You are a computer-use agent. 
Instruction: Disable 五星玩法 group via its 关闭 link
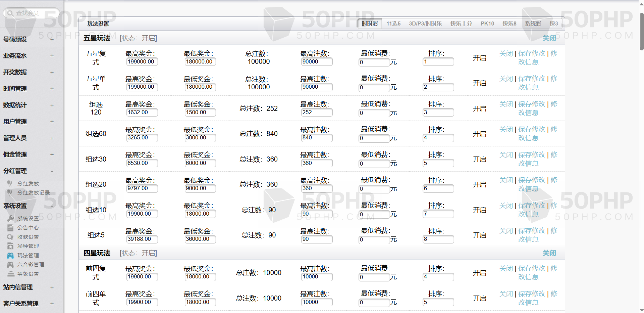coord(549,38)
